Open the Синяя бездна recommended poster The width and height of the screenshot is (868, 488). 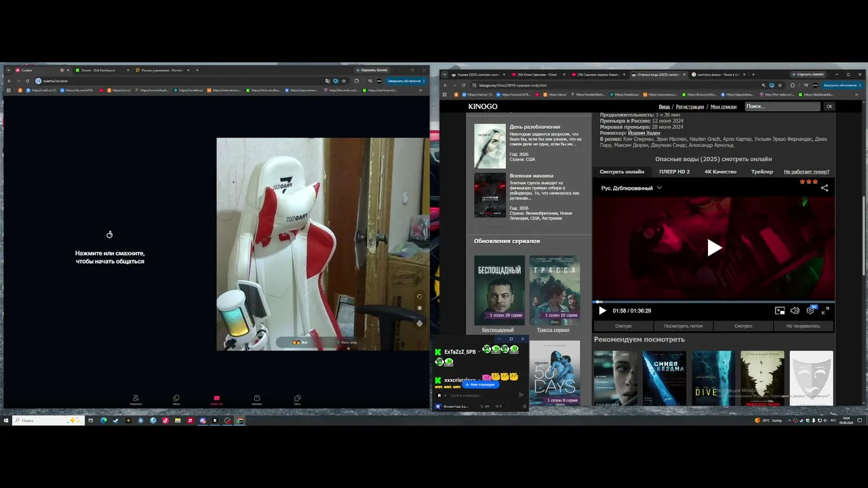tap(665, 378)
